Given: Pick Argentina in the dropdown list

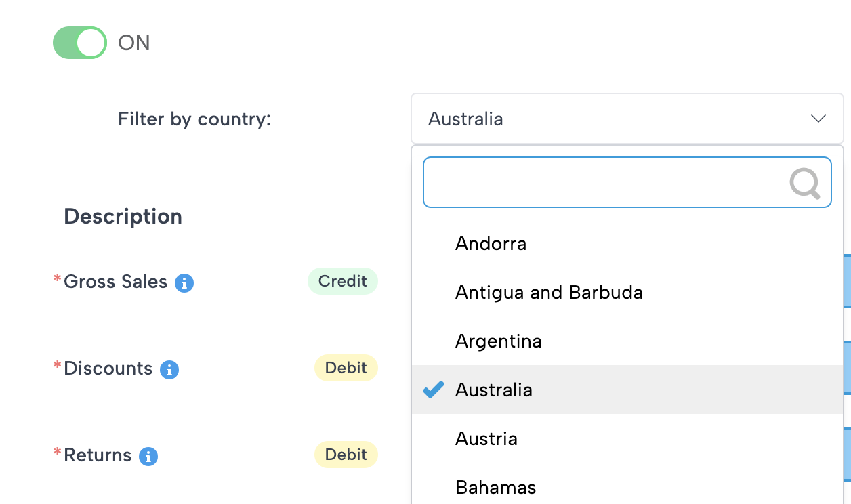Looking at the screenshot, I should [x=498, y=341].
